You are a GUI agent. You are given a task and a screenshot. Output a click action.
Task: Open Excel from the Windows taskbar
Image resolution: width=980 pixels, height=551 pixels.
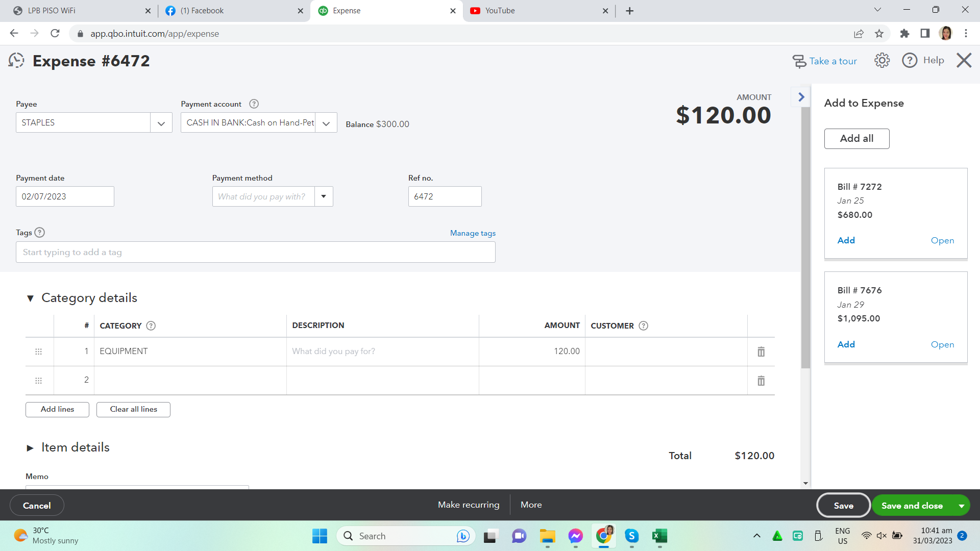point(659,536)
